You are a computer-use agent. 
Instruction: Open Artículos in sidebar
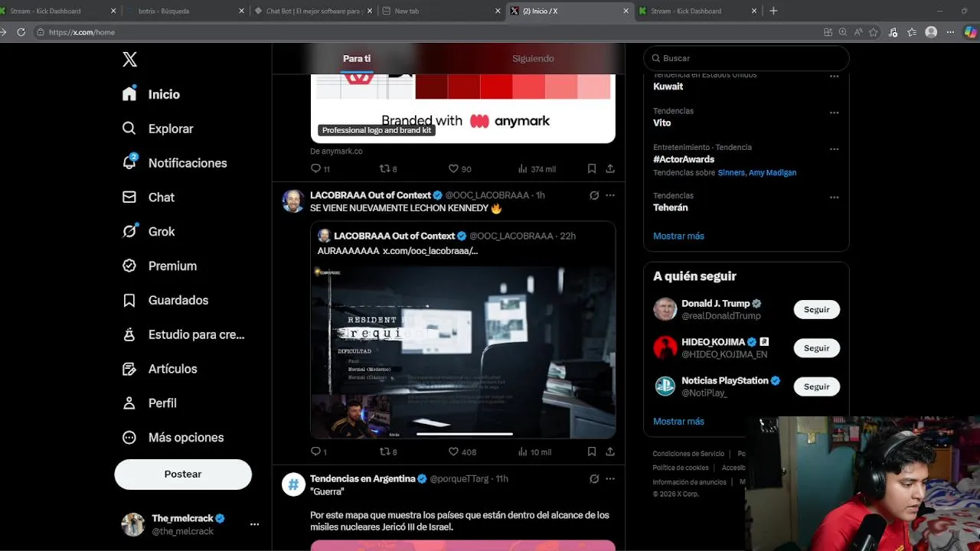[159, 369]
